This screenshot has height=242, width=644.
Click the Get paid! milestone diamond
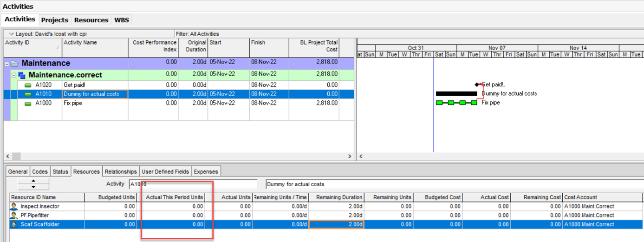[477, 85]
